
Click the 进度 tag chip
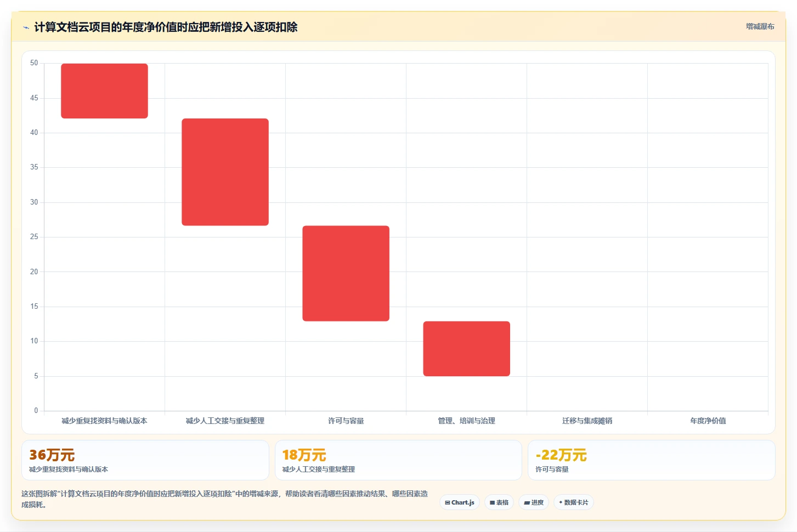pyautogui.click(x=534, y=502)
